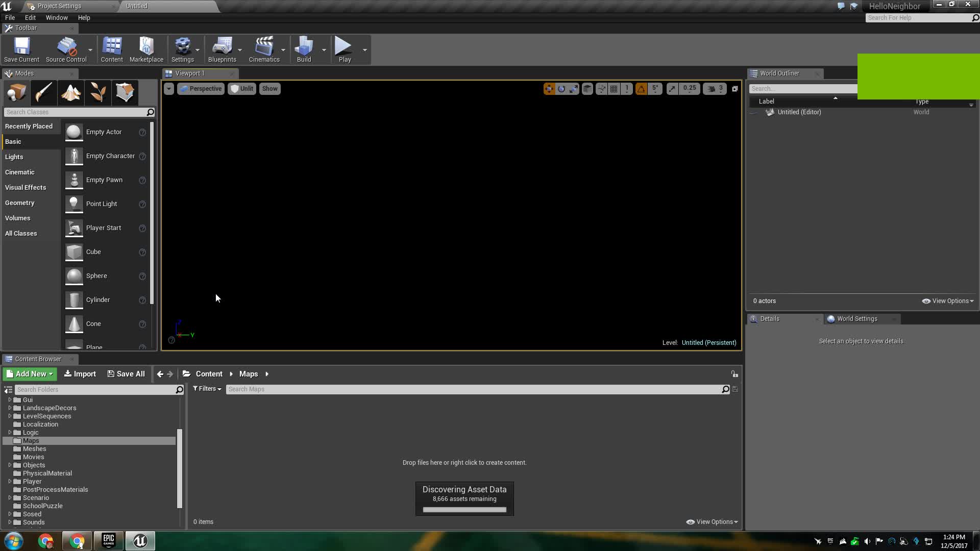Select the Geometry Editing mode
This screenshot has width=980, height=551.
tap(125, 92)
